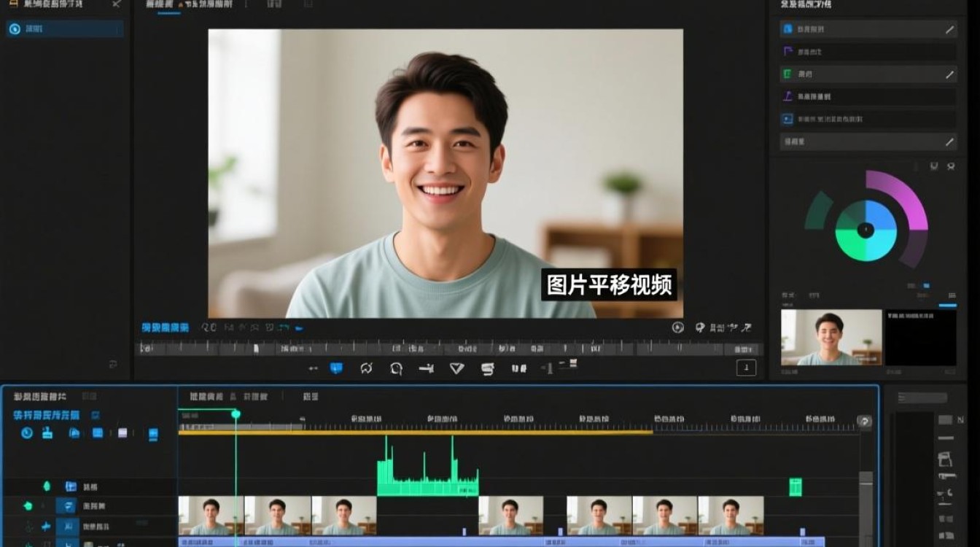This screenshot has height=547, width=980.
Task: Click the blue link text below preview left
Action: coord(165,328)
